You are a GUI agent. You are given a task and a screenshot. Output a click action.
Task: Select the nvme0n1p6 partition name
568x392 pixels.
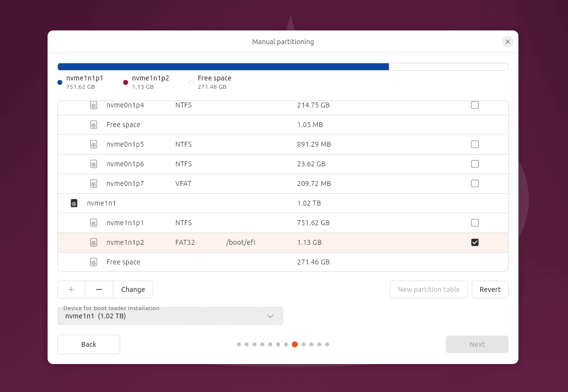tap(126, 164)
